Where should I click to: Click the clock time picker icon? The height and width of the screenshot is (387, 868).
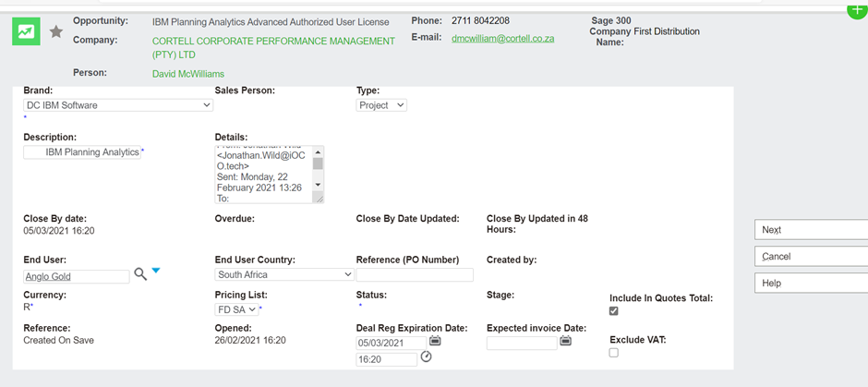[x=427, y=357]
